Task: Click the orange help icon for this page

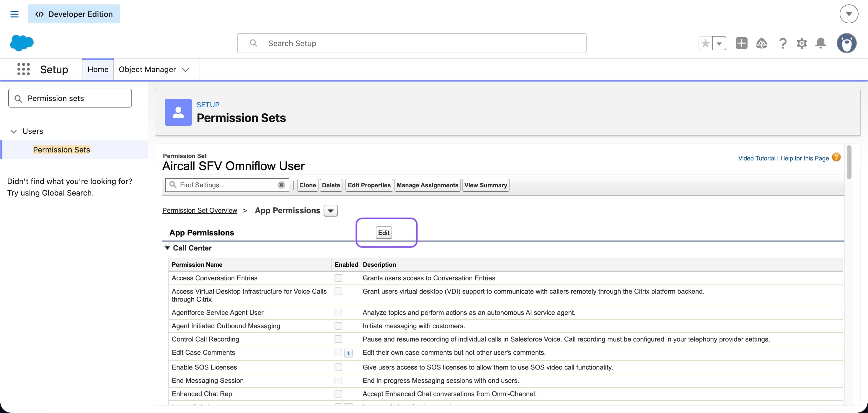Action: (836, 157)
